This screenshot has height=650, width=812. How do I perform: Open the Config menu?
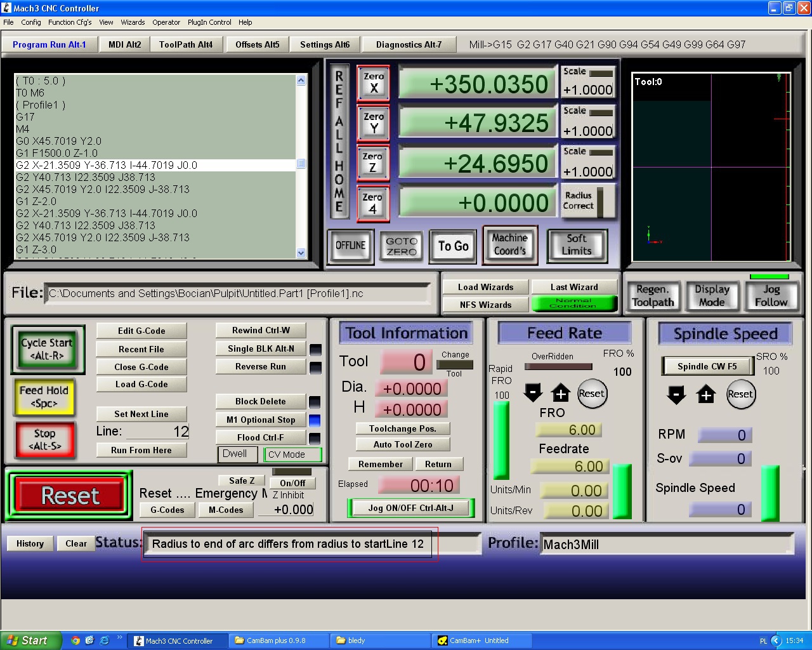31,22
